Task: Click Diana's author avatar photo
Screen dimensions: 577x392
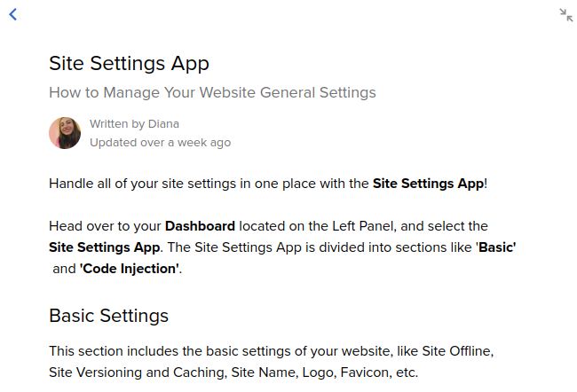Action: coord(65,133)
